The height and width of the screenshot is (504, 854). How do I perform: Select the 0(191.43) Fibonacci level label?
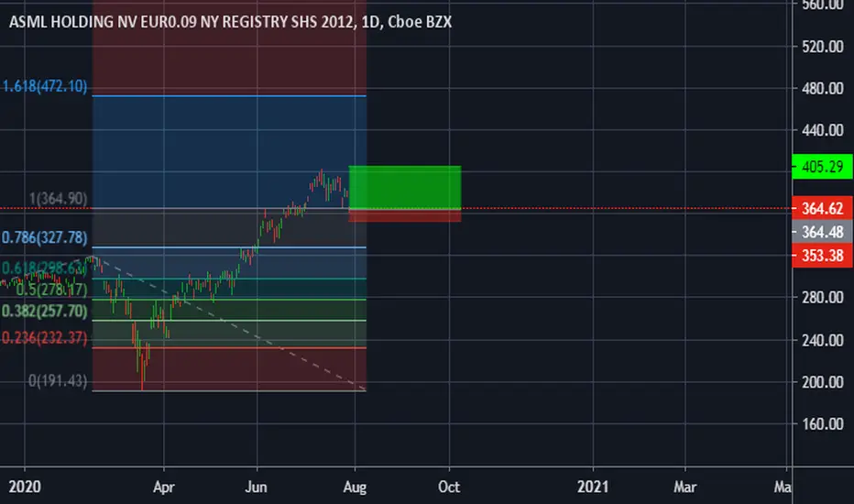[x=58, y=381]
